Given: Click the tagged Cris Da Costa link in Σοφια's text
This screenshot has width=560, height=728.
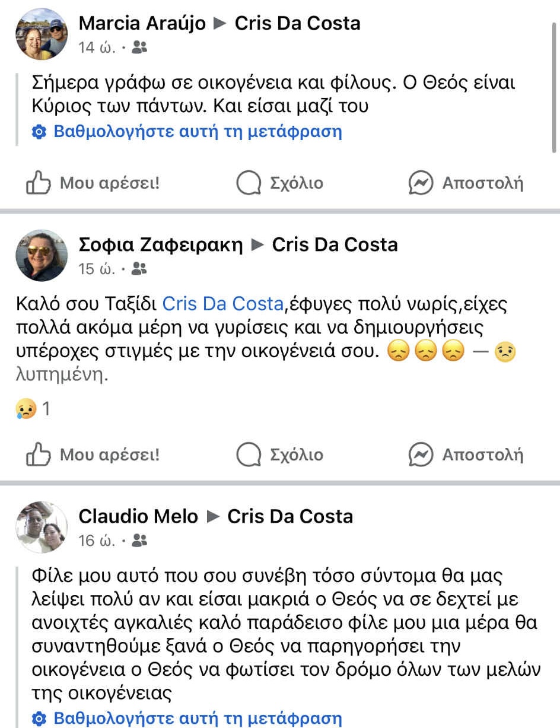Looking at the screenshot, I should pos(222,304).
